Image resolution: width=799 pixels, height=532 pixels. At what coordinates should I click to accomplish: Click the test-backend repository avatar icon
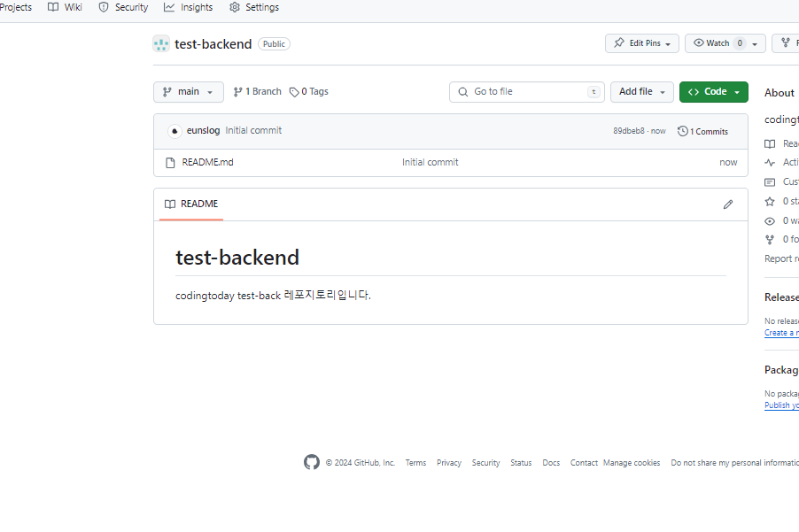click(x=161, y=43)
